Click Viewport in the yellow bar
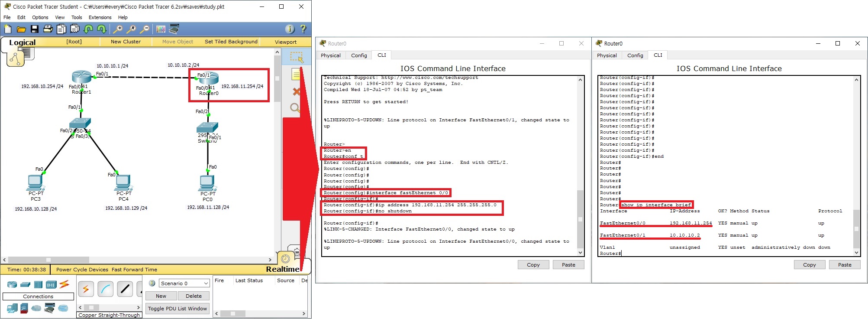The height and width of the screenshot is (319, 868). [286, 42]
